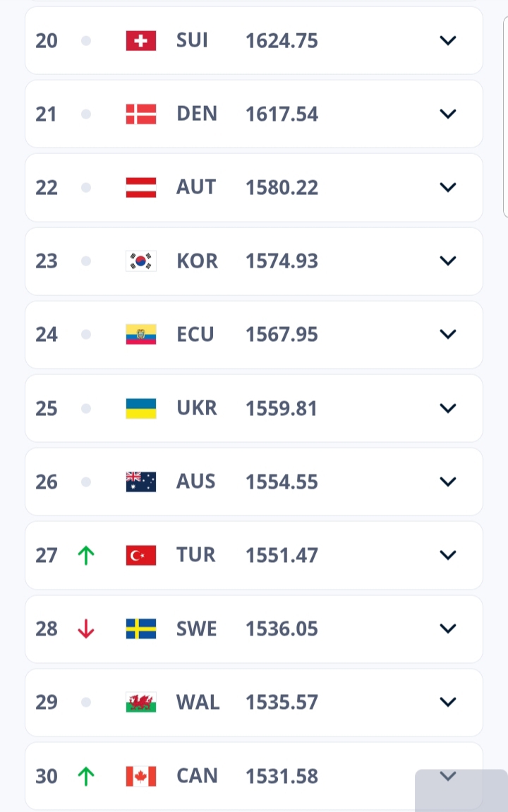Click the Switzerland flag icon
The width and height of the screenshot is (508, 812).
click(x=141, y=41)
